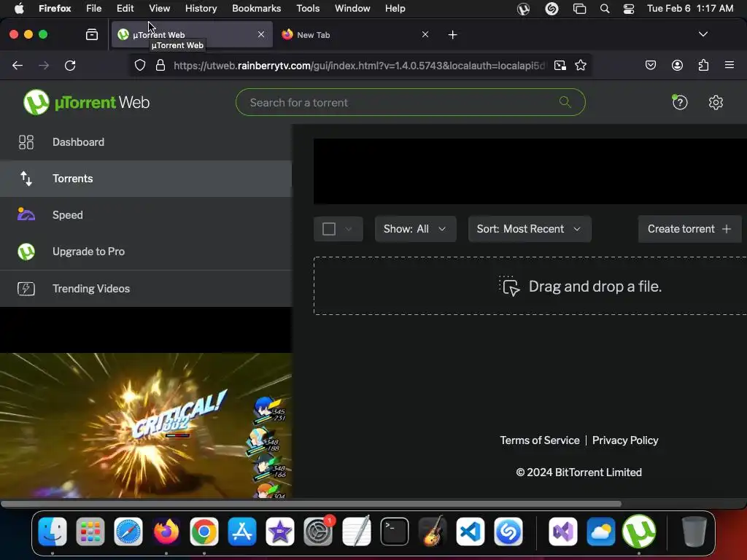Open Trending Videos in the sidebar
The image size is (747, 560).
pyautogui.click(x=146, y=289)
